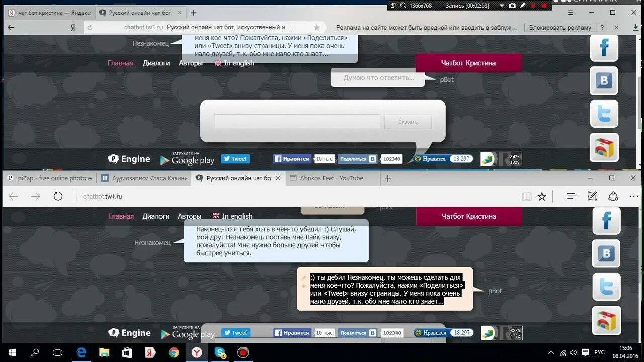Open reading view icon in Edge
The image size is (644, 362).
click(x=527, y=196)
